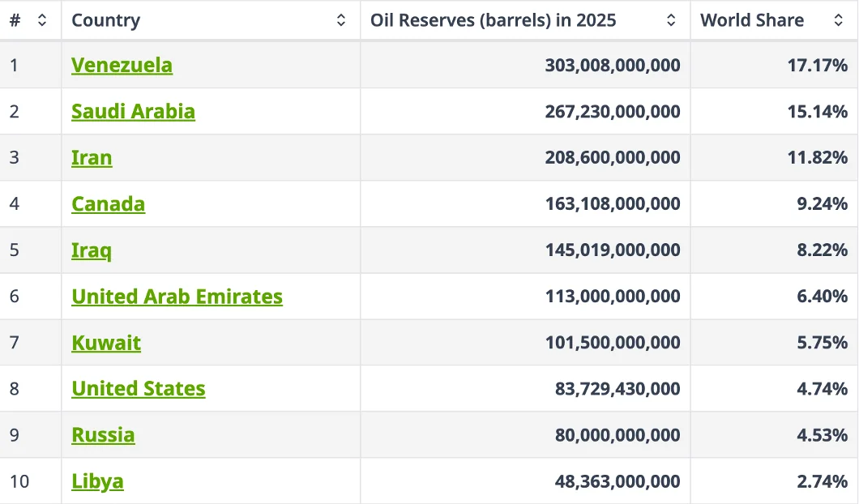Sort table by Country header text
This screenshot has height=504, width=859.
click(105, 21)
